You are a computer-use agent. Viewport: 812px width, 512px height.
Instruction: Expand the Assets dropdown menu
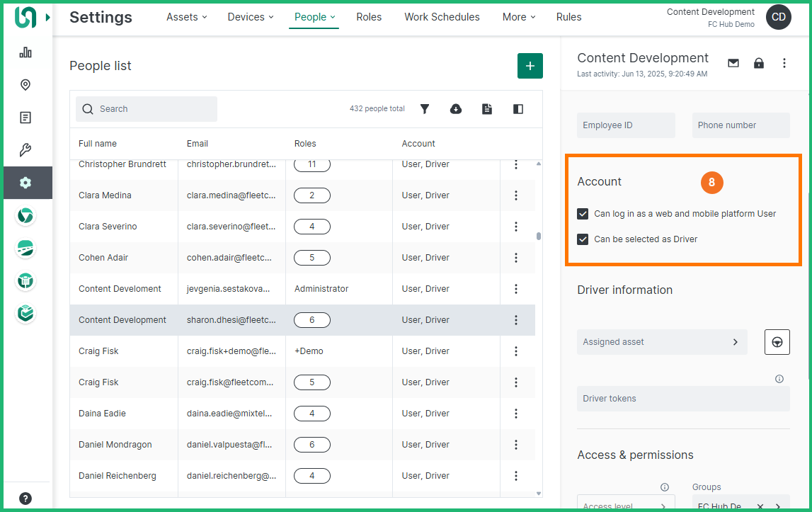coord(187,17)
